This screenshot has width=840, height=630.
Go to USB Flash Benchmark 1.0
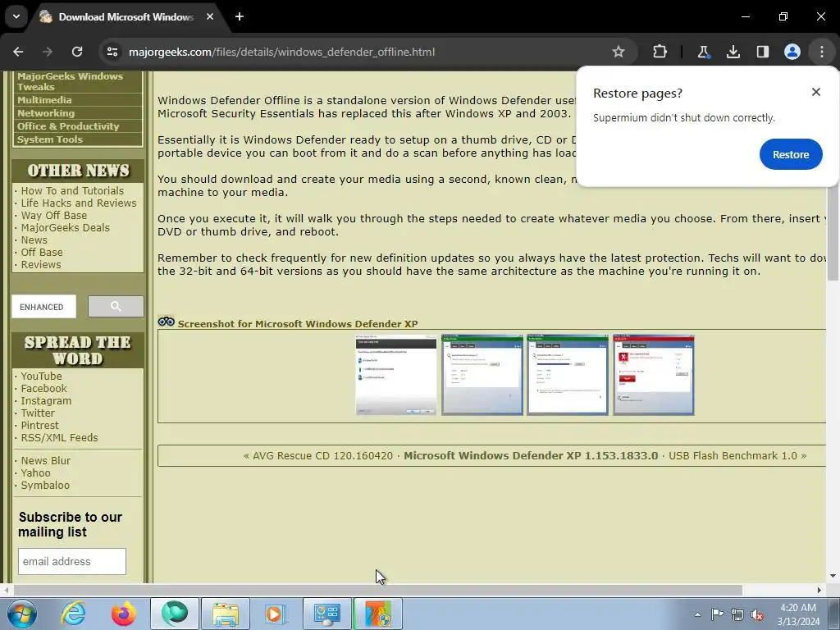pos(733,456)
